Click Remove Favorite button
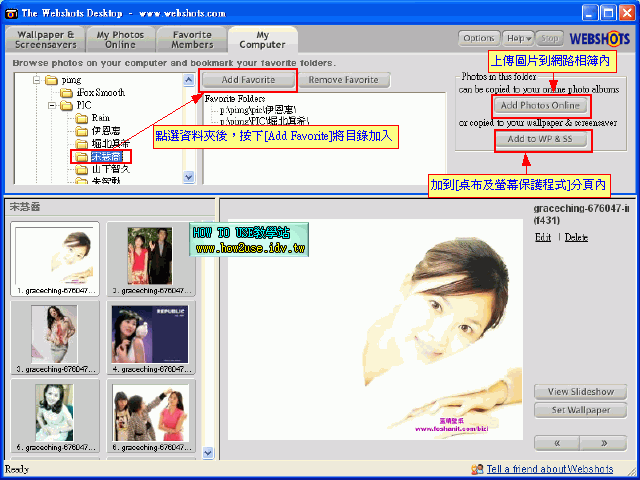The height and width of the screenshot is (480, 640). click(x=344, y=80)
